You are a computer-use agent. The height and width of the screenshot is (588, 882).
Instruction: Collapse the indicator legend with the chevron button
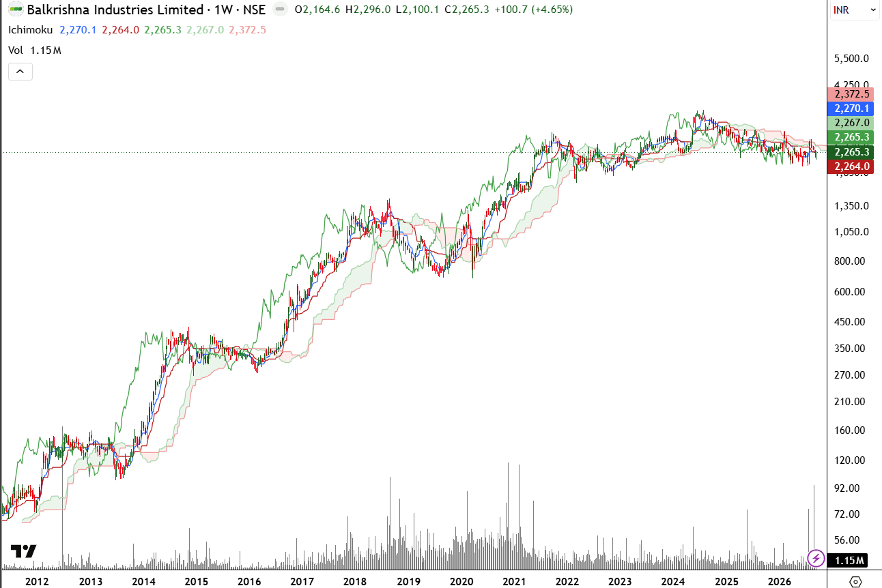[x=20, y=71]
